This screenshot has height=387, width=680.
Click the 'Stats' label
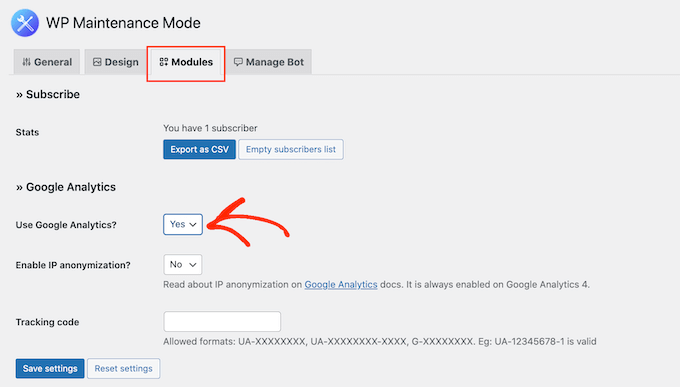coord(27,132)
